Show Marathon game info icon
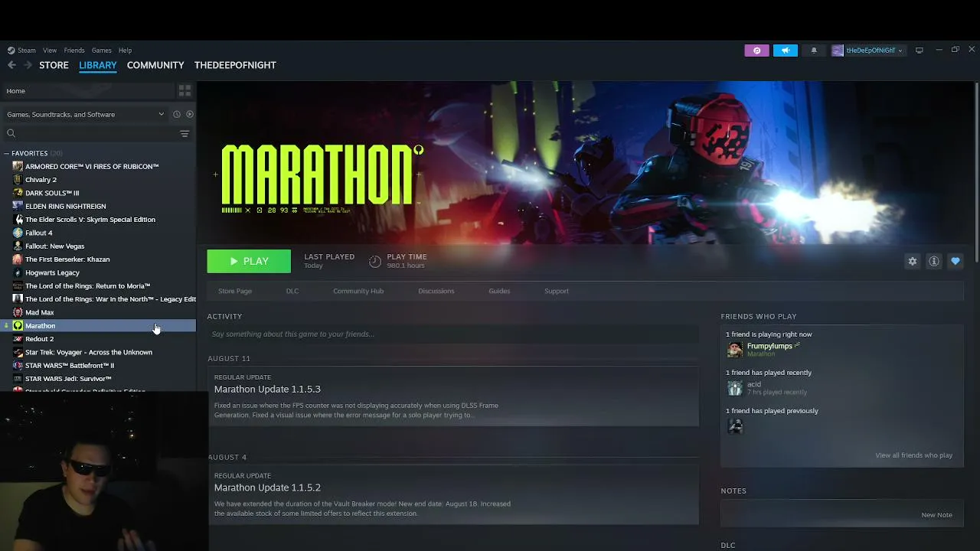The image size is (980, 551). point(934,261)
